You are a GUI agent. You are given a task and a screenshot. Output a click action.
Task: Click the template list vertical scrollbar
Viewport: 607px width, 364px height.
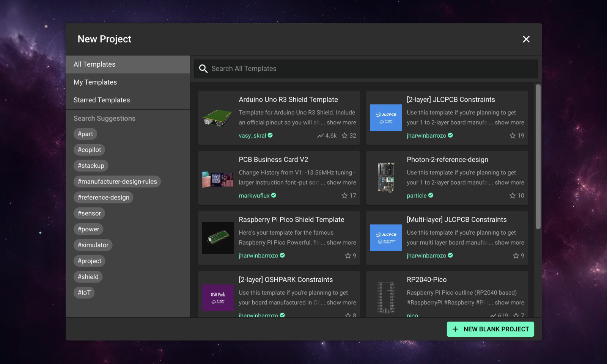pos(538,157)
